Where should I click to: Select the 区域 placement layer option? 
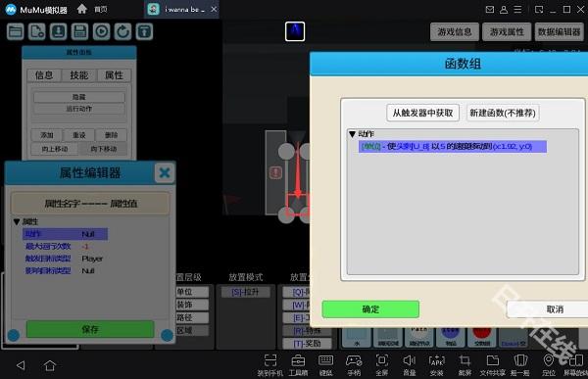(192, 330)
